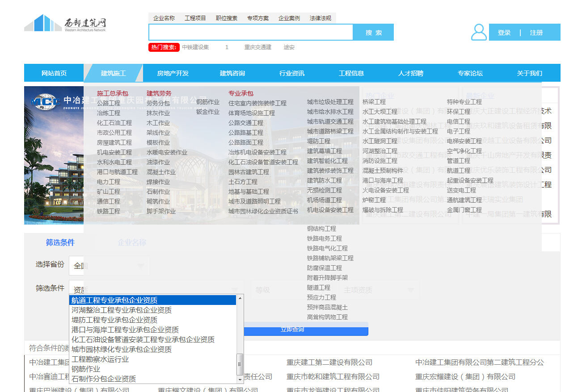Open the 主项资质 dropdown
The height and width of the screenshot is (392, 582).
[379, 290]
